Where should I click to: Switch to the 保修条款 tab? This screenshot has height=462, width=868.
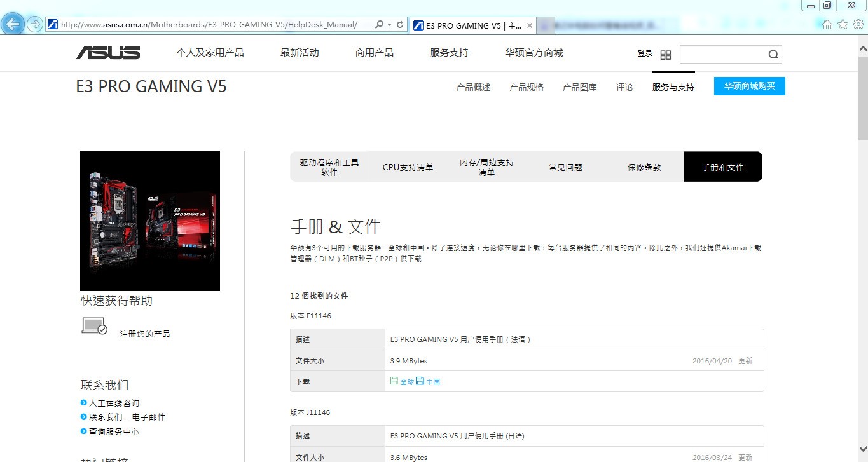[644, 167]
